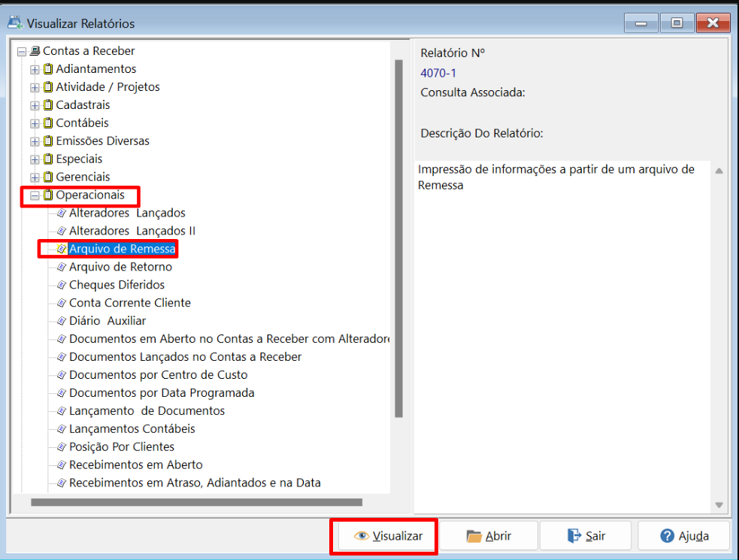Click the Visualizar button
Screen dimensions: 739x560
(388, 536)
